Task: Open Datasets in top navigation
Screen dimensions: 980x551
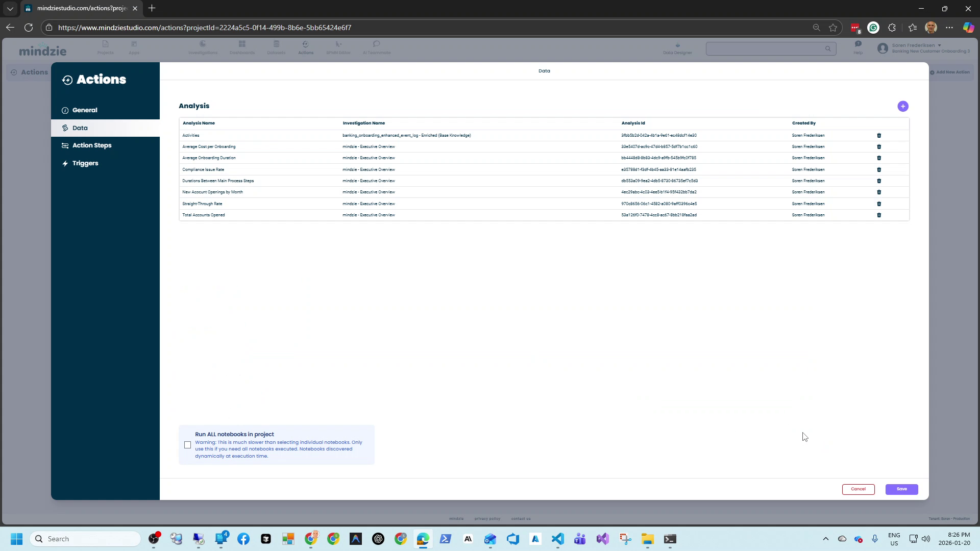Action: pos(276,47)
